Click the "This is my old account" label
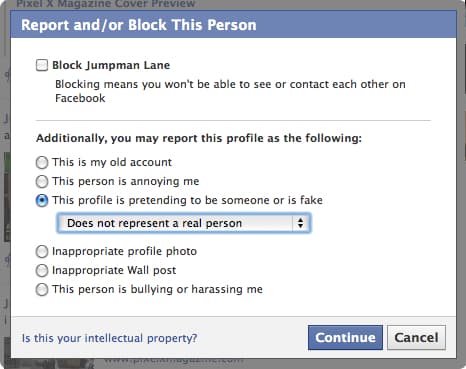This screenshot has height=369, width=466. tap(112, 162)
